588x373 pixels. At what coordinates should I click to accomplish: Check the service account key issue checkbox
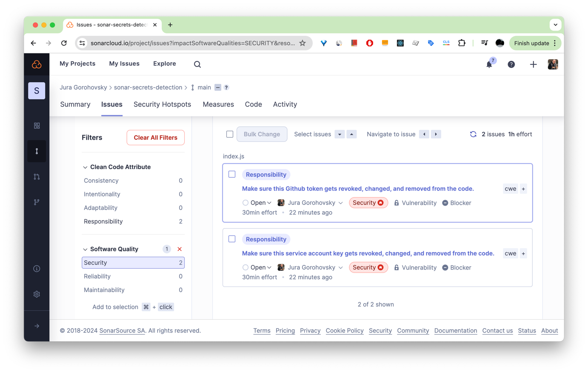pos(232,239)
